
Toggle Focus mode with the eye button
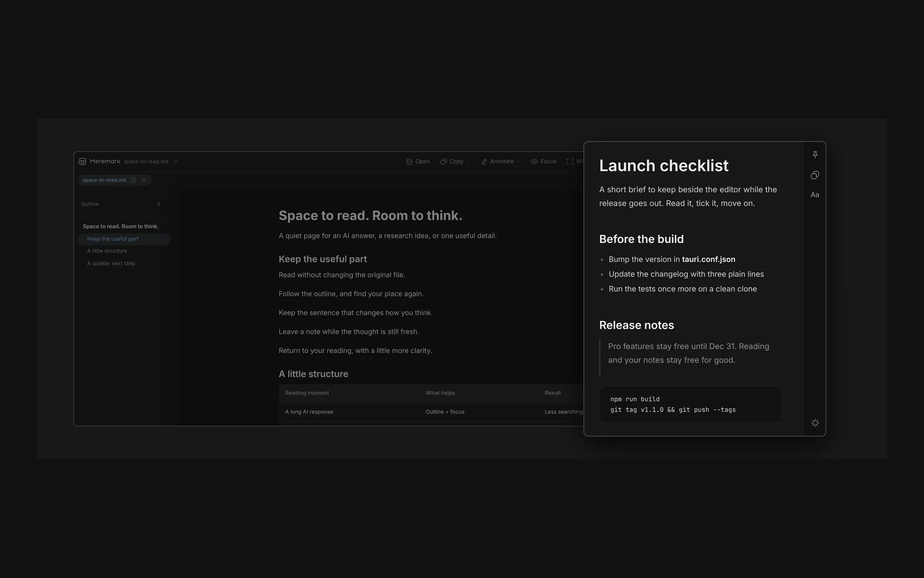click(x=544, y=161)
